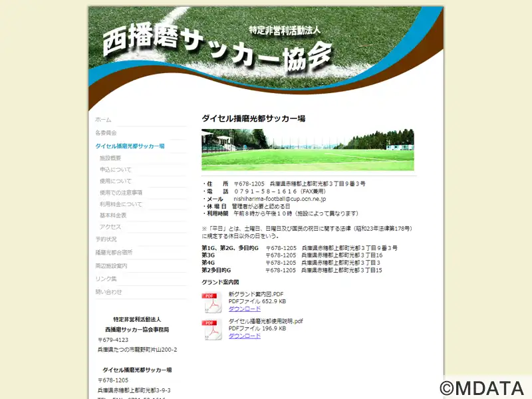This screenshot has height=399, width=532.
Task: Click the PDFファイル 652.9 KB size text
Action: 257,301
